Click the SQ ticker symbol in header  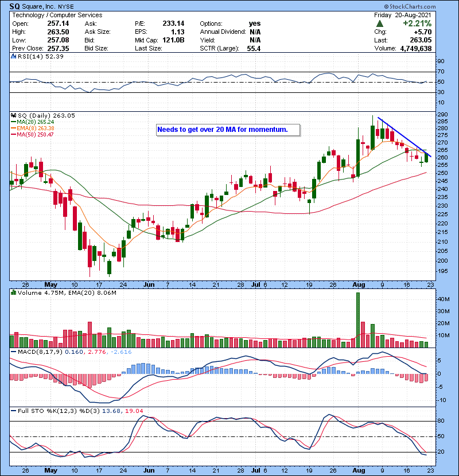[x=15, y=6]
